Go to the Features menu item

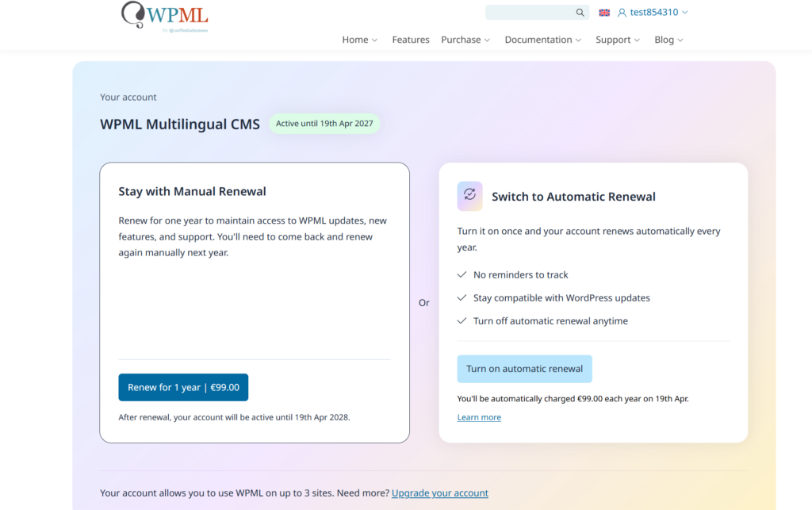(410, 39)
